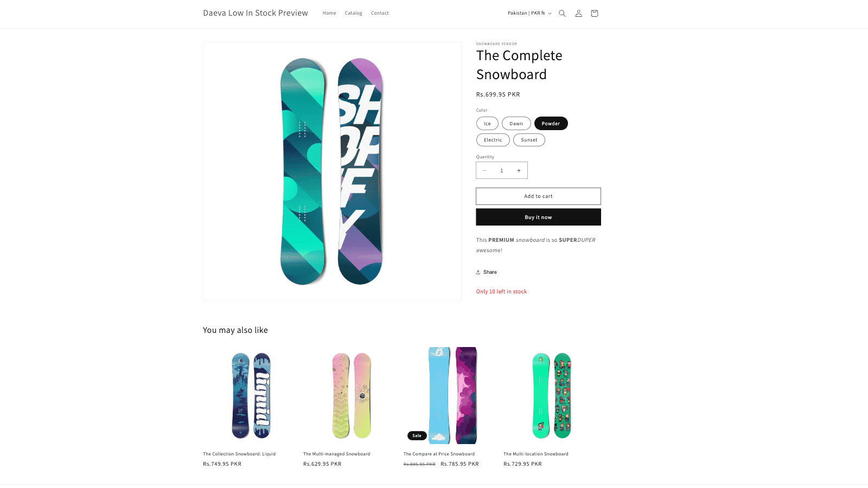Decrease quantity with the minus icon
Screen dimensions: 868x488
click(484, 171)
